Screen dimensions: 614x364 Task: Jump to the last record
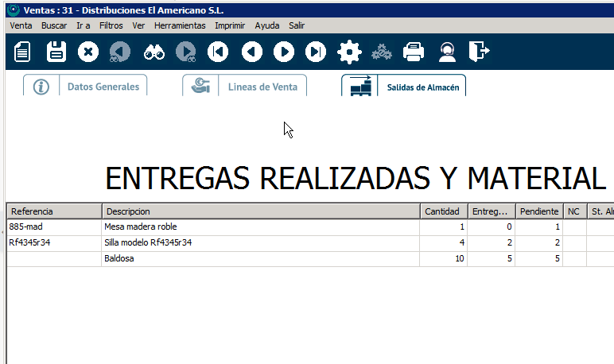point(317,52)
